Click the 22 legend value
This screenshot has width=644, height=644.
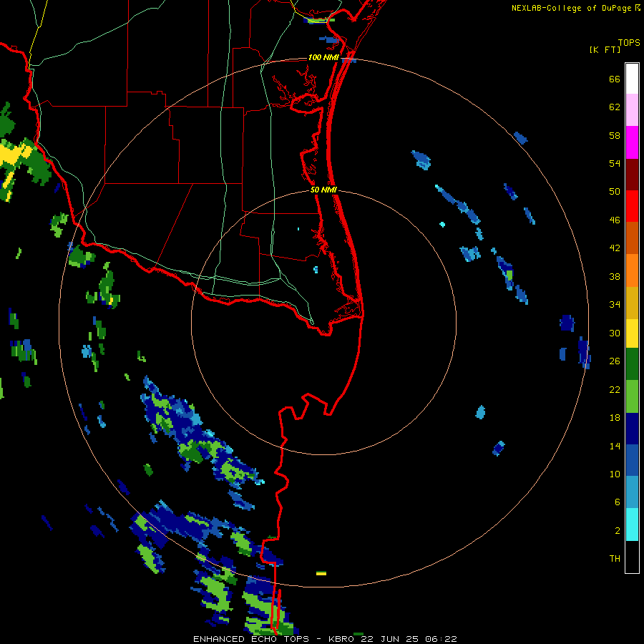tap(615, 389)
